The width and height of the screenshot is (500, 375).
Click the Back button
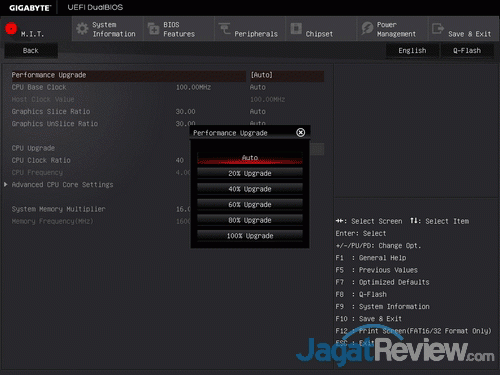tap(31, 51)
